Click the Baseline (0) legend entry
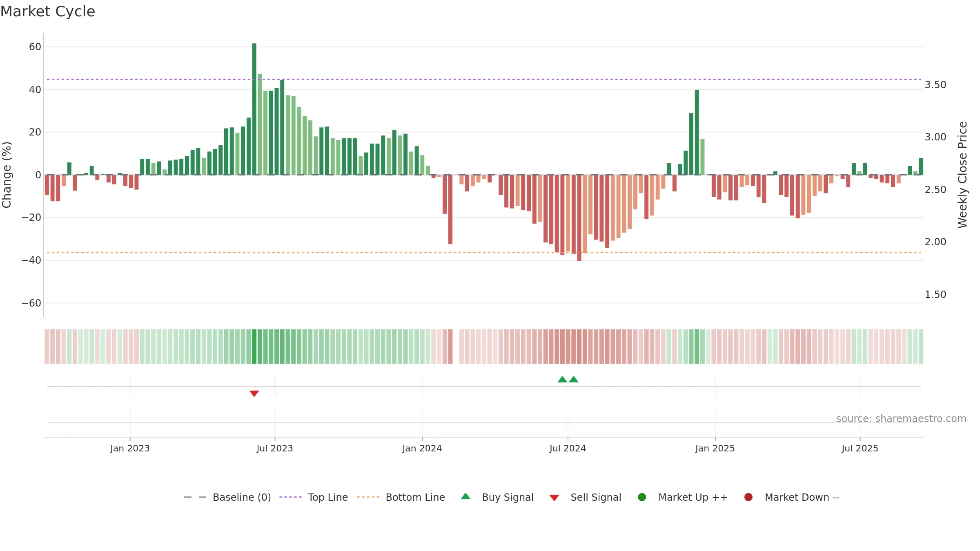980x551 pixels. (x=227, y=497)
